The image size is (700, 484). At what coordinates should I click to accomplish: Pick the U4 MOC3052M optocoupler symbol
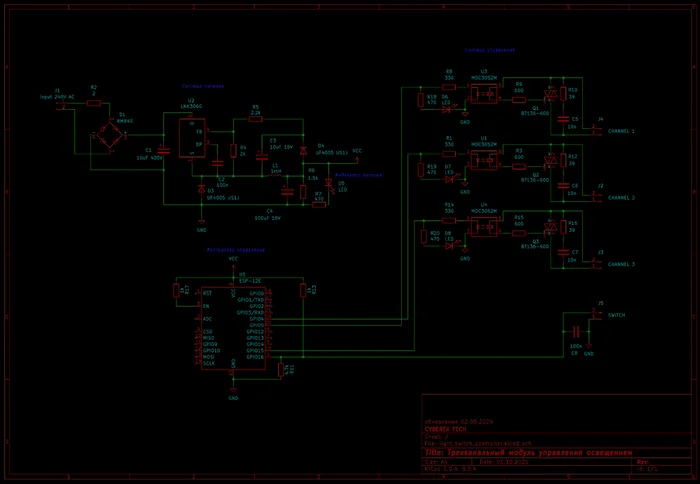tap(484, 227)
